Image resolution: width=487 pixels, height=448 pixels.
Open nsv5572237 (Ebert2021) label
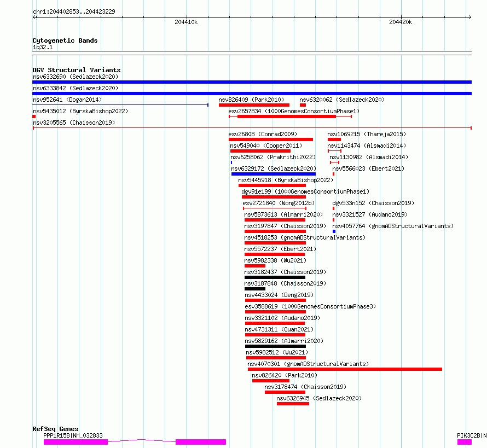tap(280, 249)
